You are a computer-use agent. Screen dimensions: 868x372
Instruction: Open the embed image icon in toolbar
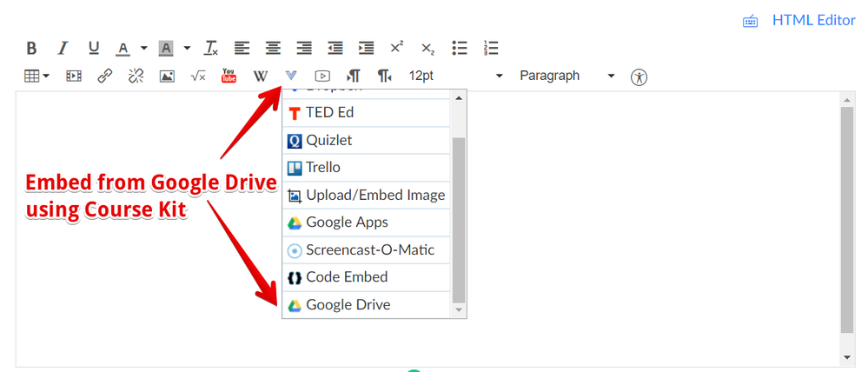(167, 76)
